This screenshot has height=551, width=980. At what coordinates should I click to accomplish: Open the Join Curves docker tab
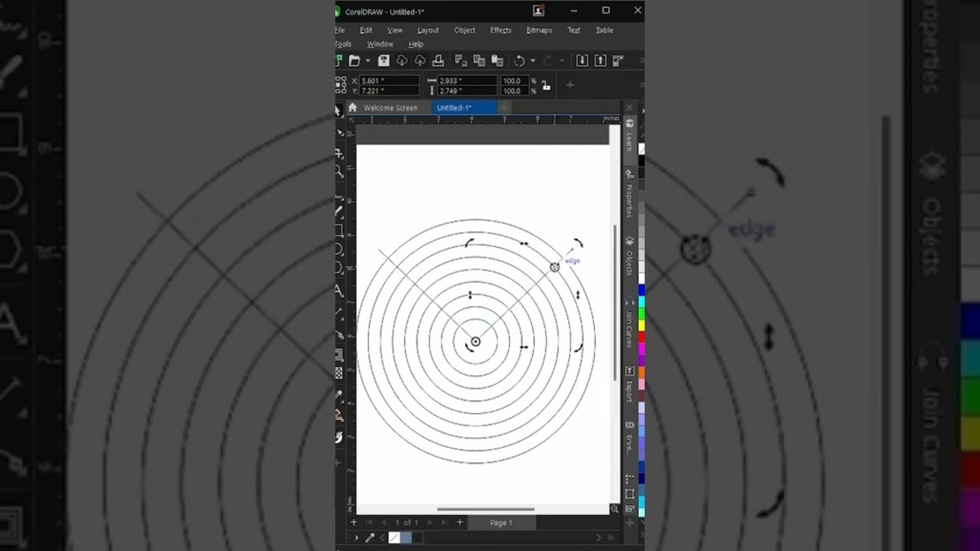pyautogui.click(x=629, y=323)
